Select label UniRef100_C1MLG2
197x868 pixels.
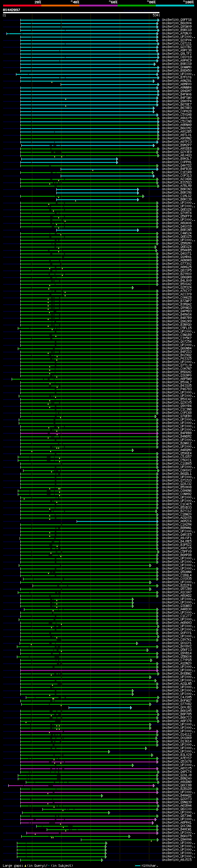pyautogui.click(x=177, y=196)
